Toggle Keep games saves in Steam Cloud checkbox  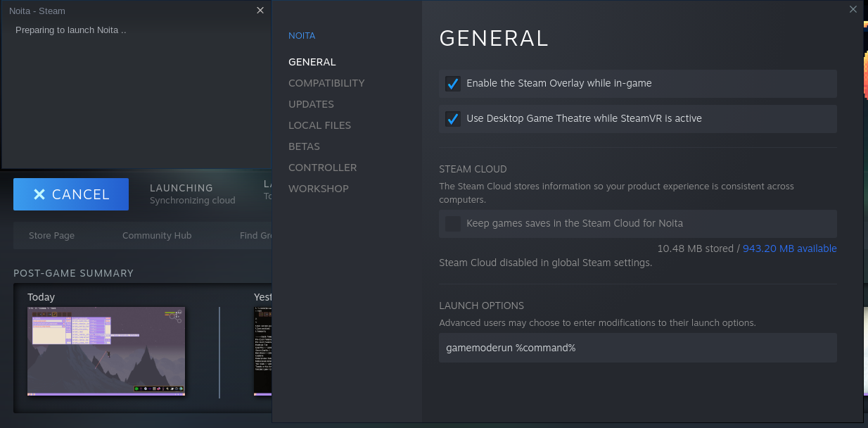click(453, 224)
